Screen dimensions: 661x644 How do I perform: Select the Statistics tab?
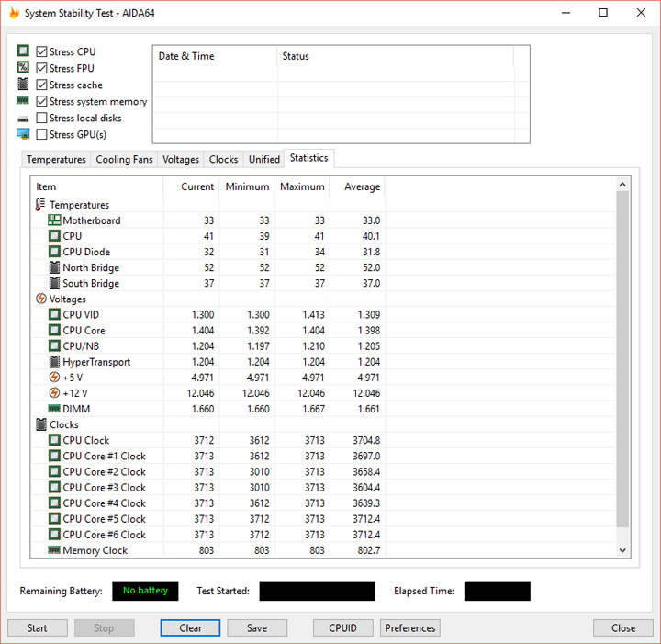coord(309,158)
